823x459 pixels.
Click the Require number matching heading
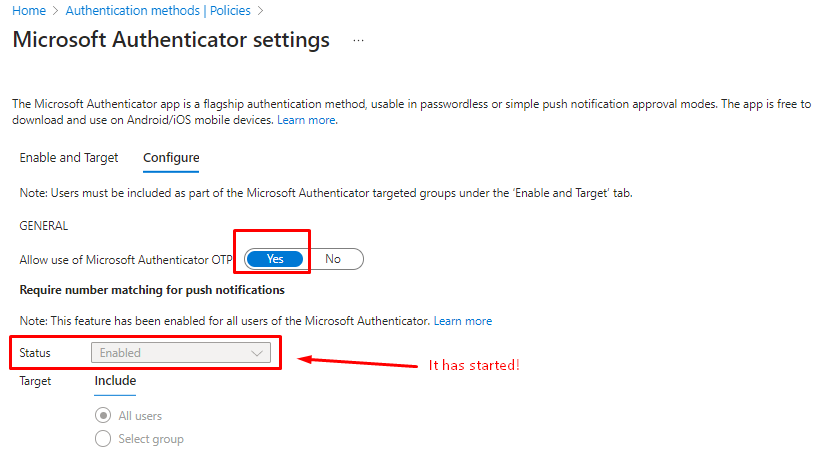[152, 290]
